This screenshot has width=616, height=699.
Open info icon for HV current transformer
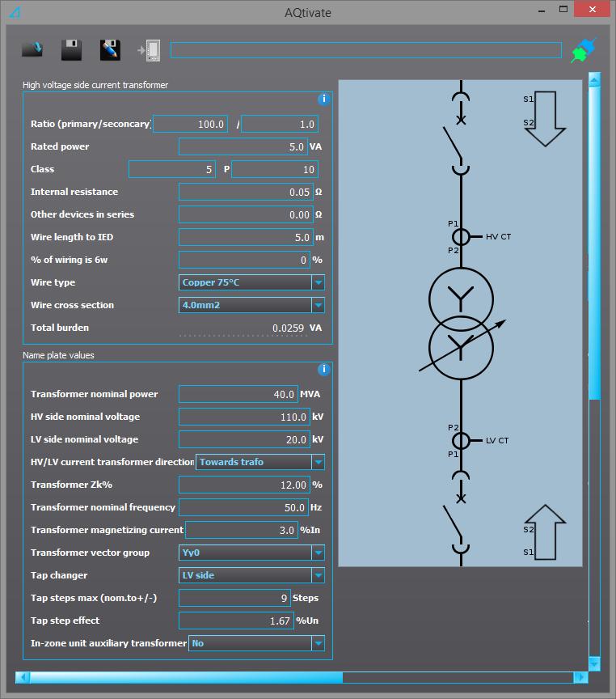(x=324, y=99)
